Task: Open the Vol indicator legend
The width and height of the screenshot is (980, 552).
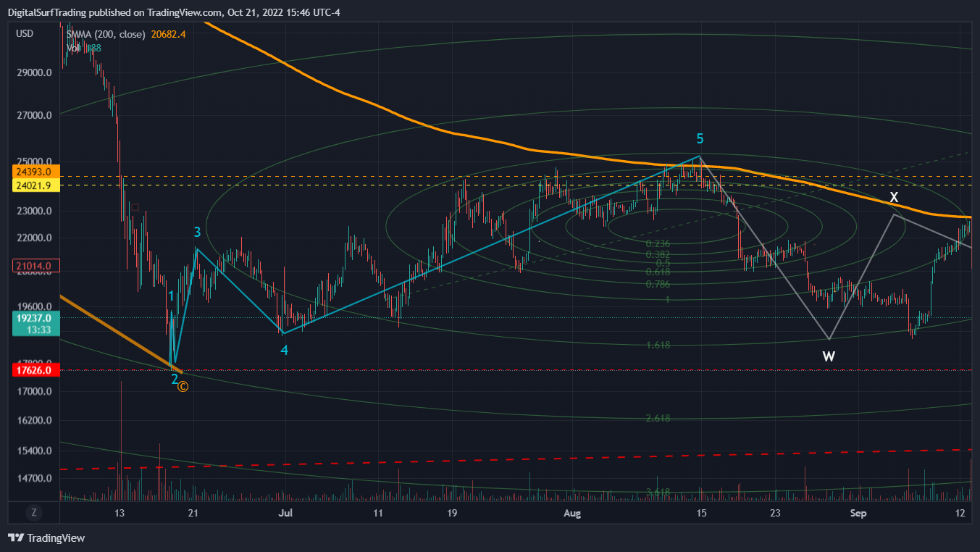Action: coord(72,48)
